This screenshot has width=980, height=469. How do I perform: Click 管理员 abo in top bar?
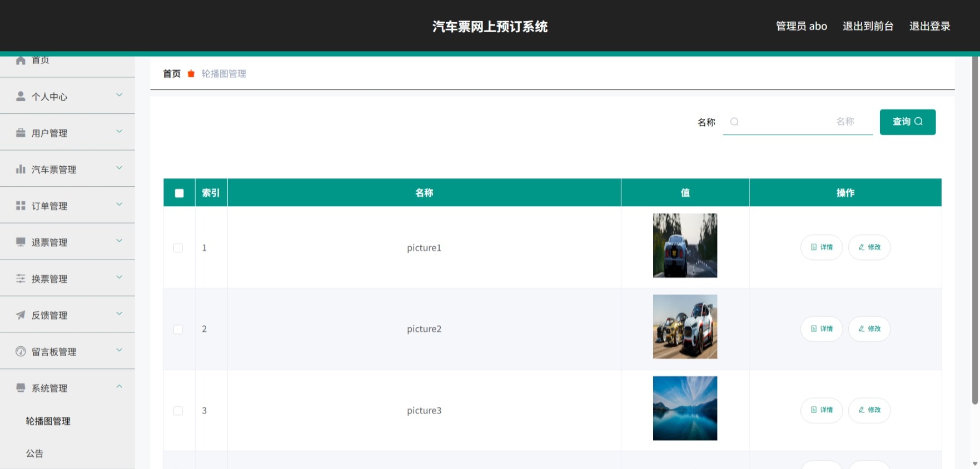(x=801, y=26)
